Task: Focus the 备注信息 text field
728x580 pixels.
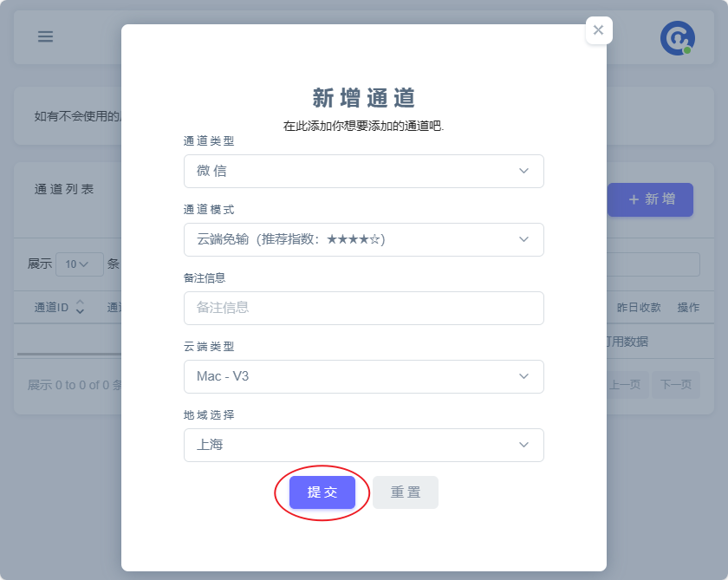Action: click(x=363, y=308)
